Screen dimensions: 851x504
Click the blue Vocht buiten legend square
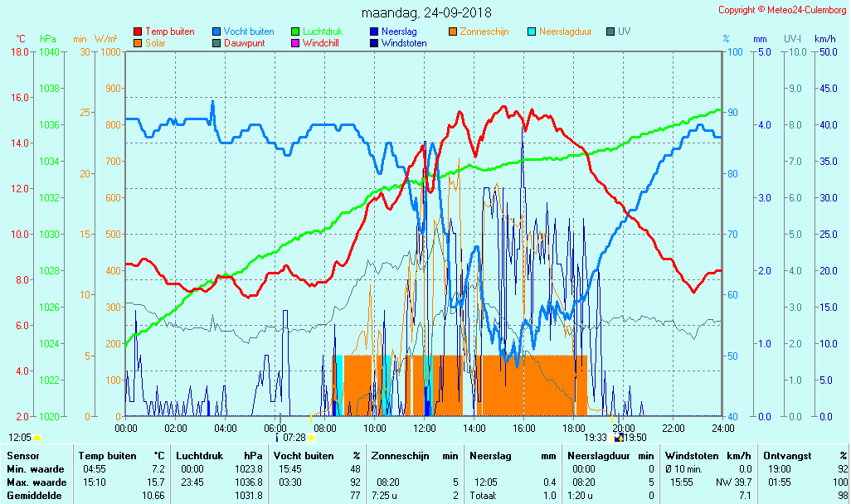tap(216, 31)
